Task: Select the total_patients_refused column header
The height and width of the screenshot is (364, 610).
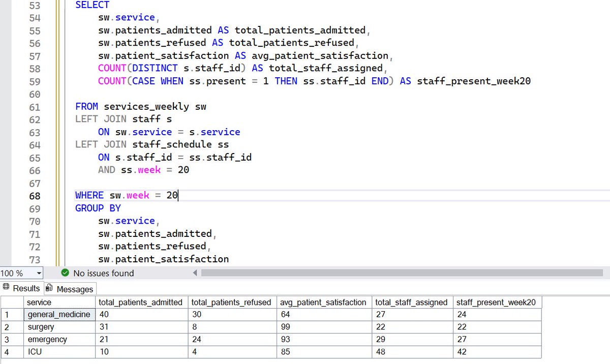Action: click(232, 302)
